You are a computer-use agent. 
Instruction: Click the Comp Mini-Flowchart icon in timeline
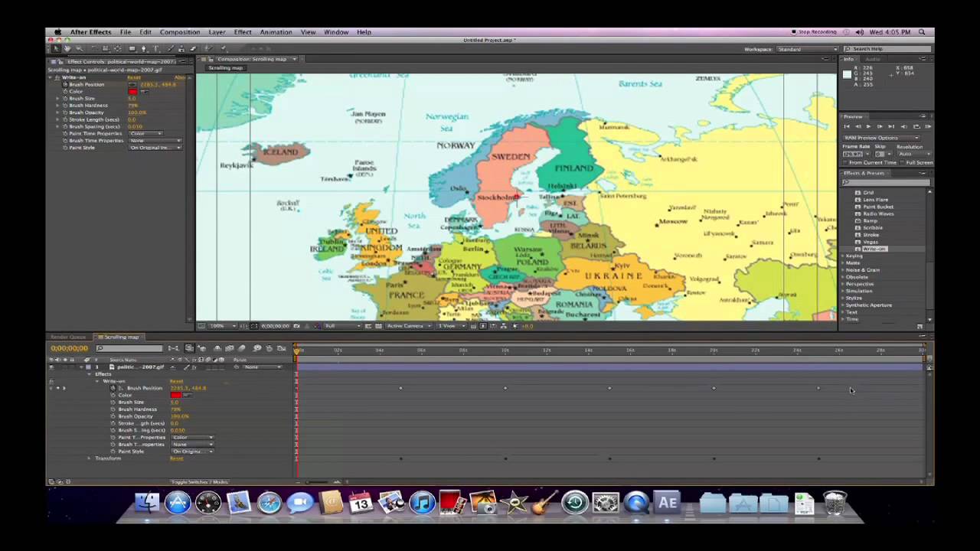click(x=172, y=348)
